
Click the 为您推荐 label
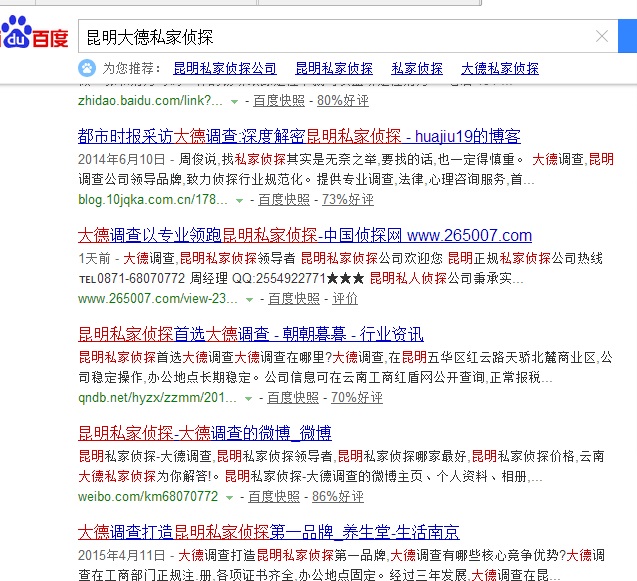click(x=131, y=68)
